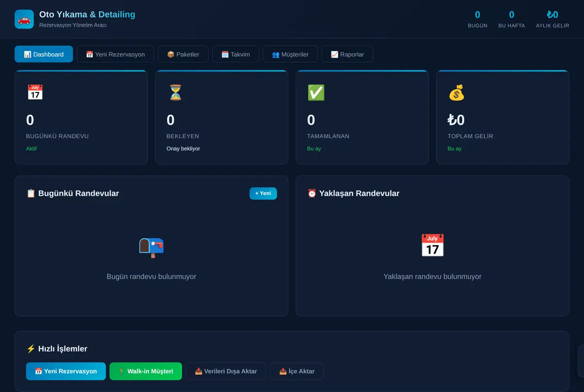The width and height of the screenshot is (584, 392).
Task: Click the large calendar icon under Yaklaşan Randevular
Action: tap(432, 246)
